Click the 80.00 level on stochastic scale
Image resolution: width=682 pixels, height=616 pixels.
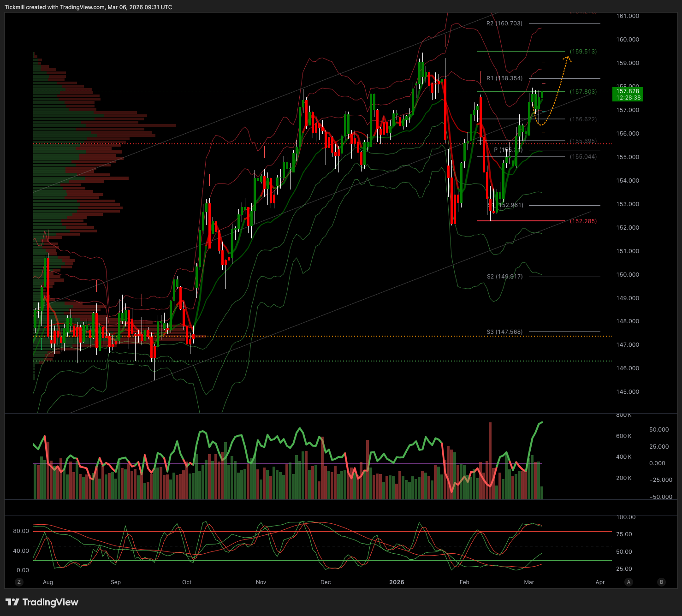click(x=21, y=531)
